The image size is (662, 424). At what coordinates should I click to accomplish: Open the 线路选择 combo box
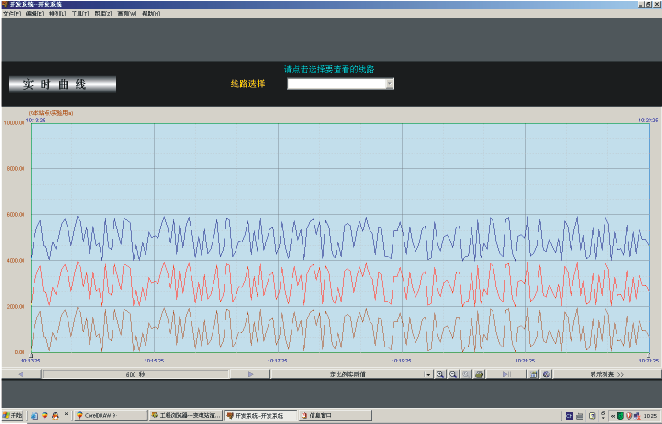pos(389,84)
